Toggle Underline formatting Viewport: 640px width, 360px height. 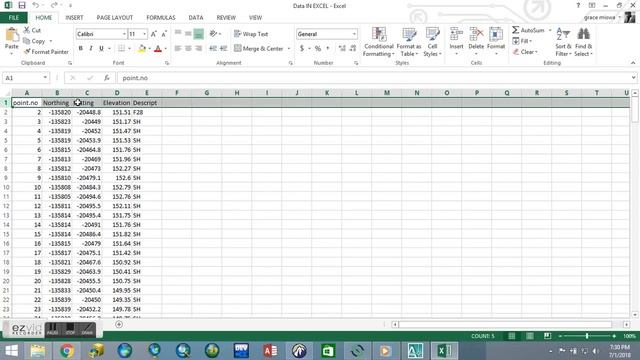101,49
